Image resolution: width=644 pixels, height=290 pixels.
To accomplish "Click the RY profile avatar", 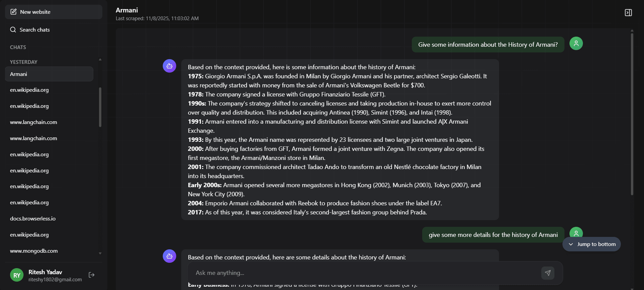I will point(17,275).
